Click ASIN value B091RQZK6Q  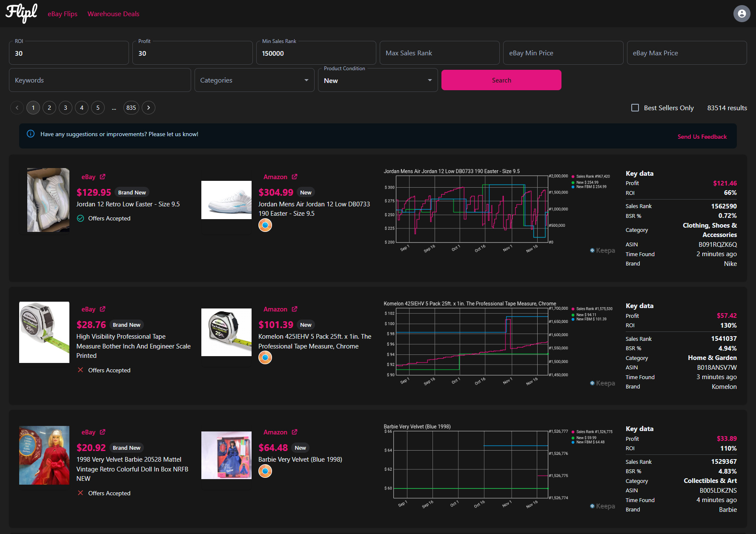coord(717,244)
